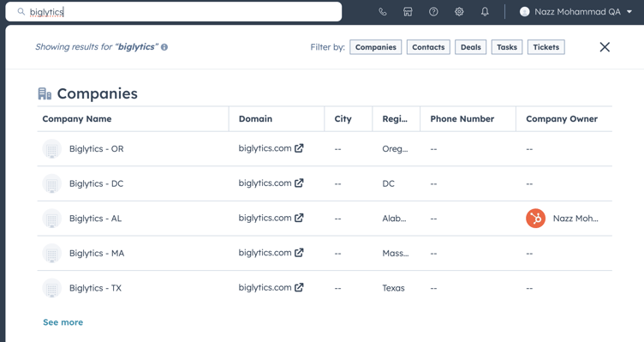Click the Showing results for biglytics text
Viewport: 644px width, 342px height.
click(97, 47)
